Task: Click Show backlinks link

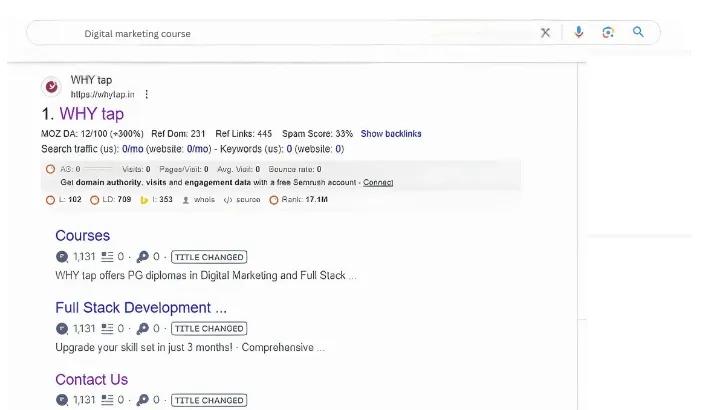Action: pyautogui.click(x=391, y=134)
